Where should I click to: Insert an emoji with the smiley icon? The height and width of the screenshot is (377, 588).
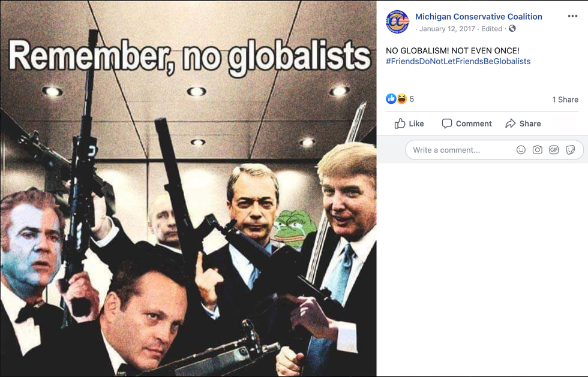521,150
